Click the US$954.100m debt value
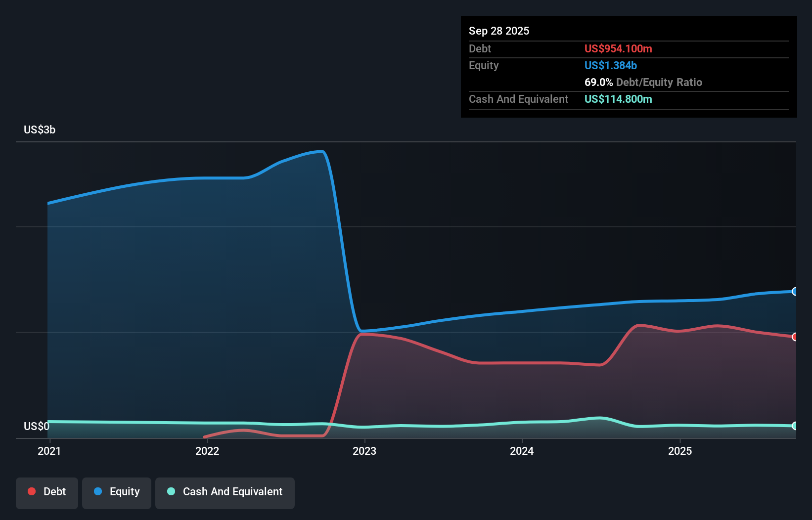 tap(618, 48)
